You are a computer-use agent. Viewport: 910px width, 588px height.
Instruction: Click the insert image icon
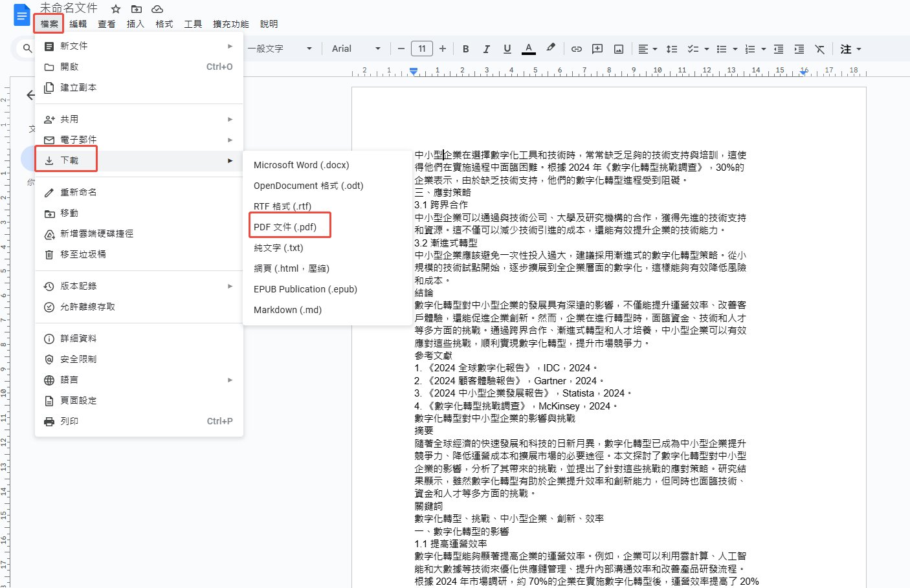(x=619, y=49)
